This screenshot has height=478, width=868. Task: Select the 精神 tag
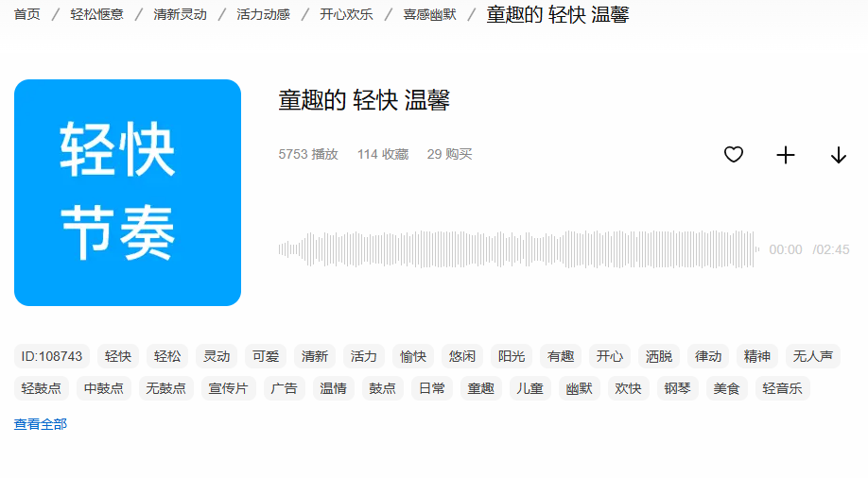click(757, 356)
